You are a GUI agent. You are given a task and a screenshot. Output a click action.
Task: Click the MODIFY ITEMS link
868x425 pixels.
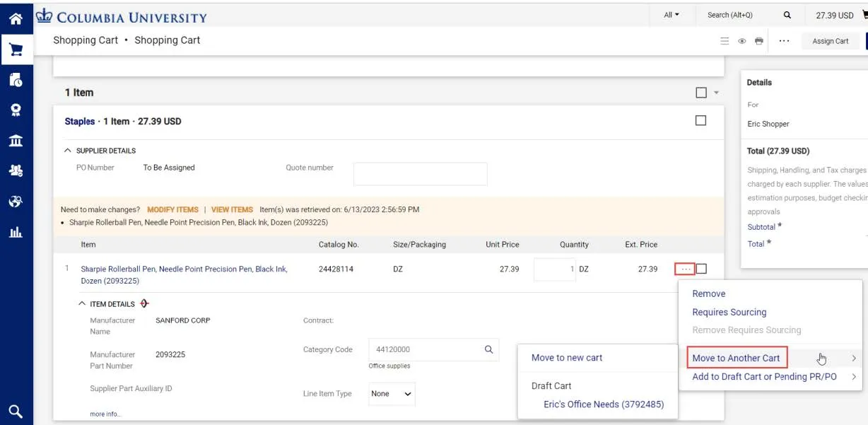pos(172,209)
